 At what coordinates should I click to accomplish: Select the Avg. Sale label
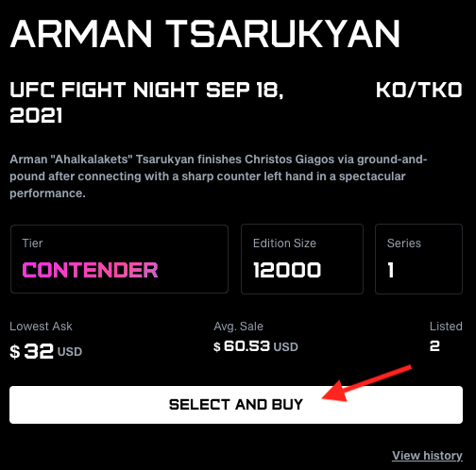(x=238, y=327)
